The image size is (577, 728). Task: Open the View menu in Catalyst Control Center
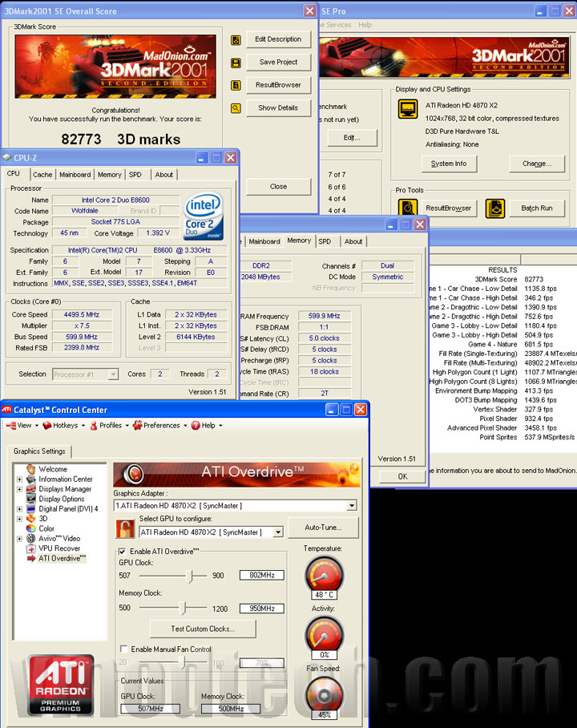(22, 425)
